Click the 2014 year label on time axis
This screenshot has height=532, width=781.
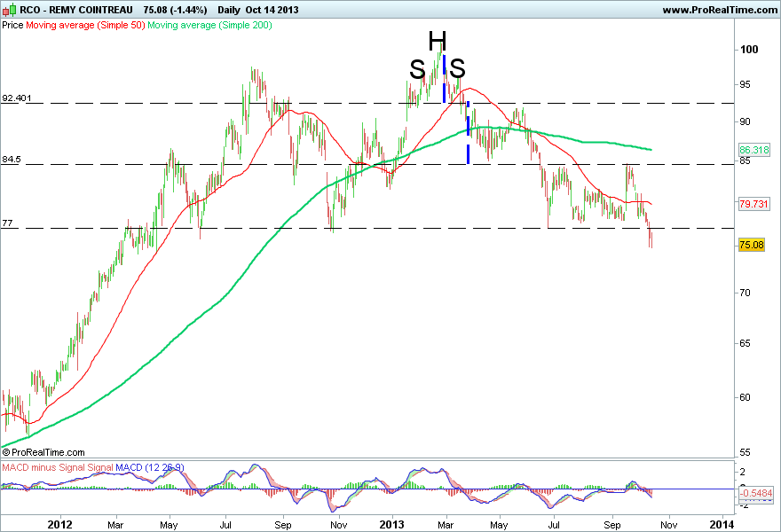click(x=722, y=525)
